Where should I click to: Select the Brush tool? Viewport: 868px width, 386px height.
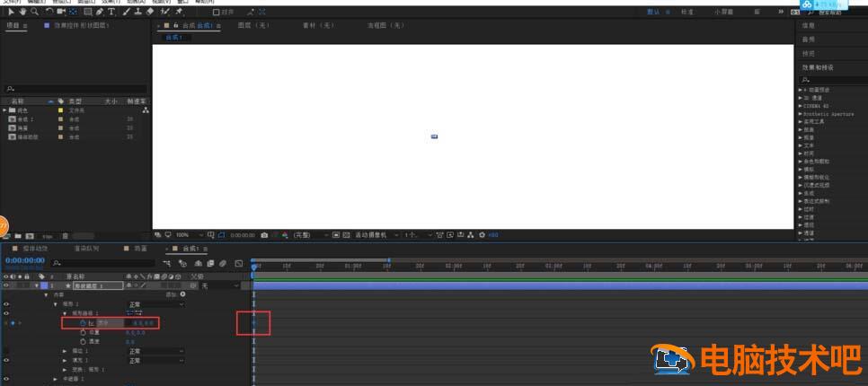point(126,12)
